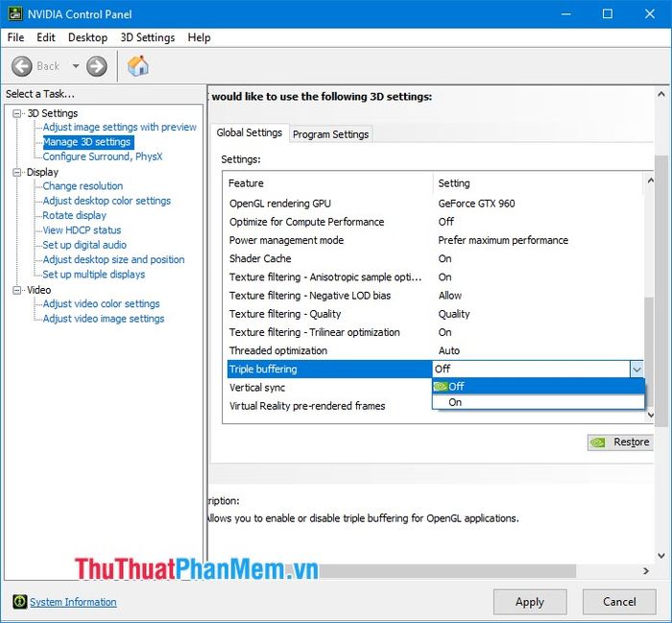Click the Back arrow icon

[21, 66]
